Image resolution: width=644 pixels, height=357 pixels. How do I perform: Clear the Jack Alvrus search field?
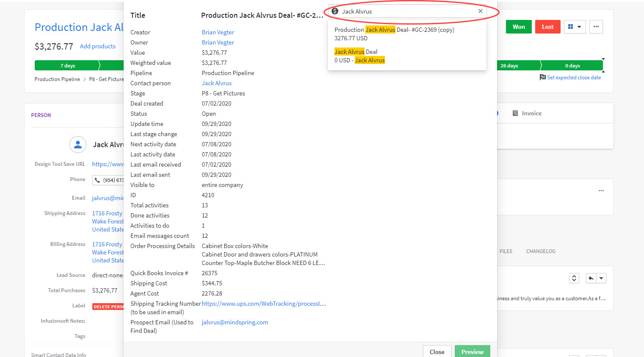tap(480, 11)
